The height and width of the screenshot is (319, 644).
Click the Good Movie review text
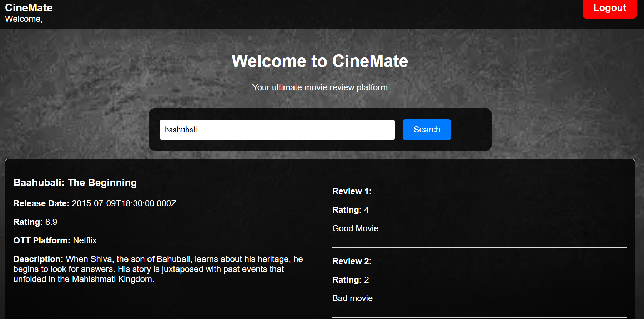(355, 228)
